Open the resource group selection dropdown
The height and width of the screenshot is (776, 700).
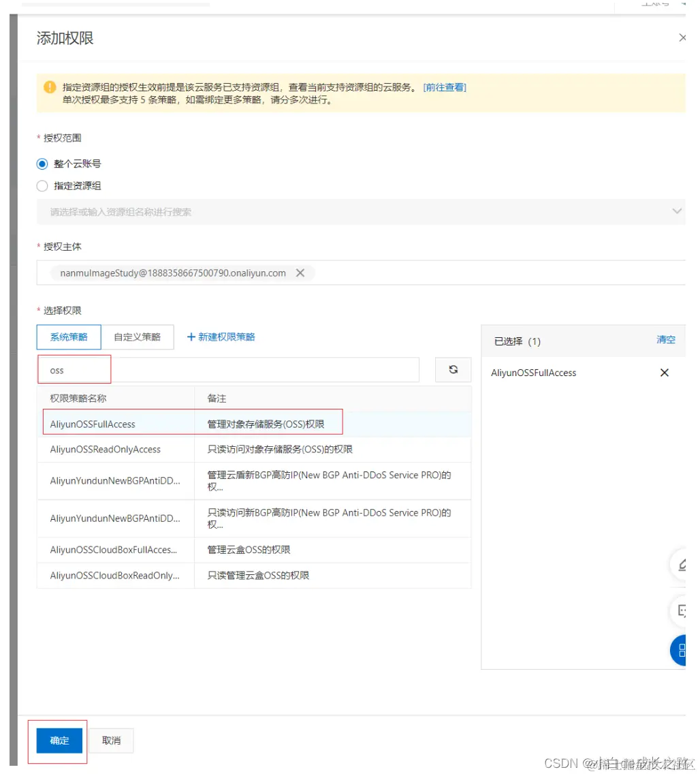point(677,211)
